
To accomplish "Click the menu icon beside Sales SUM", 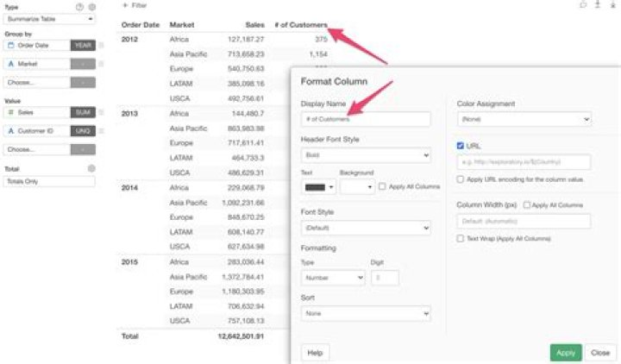I will (101, 112).
